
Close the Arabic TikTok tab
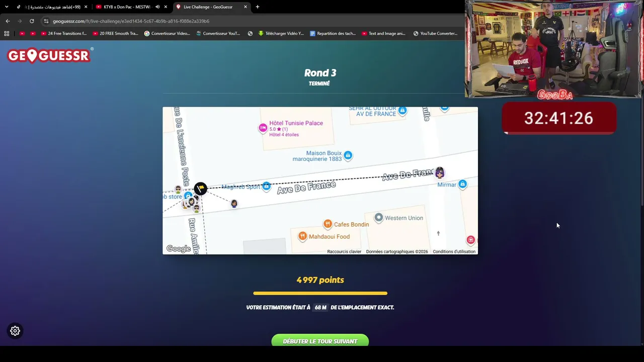point(86,7)
